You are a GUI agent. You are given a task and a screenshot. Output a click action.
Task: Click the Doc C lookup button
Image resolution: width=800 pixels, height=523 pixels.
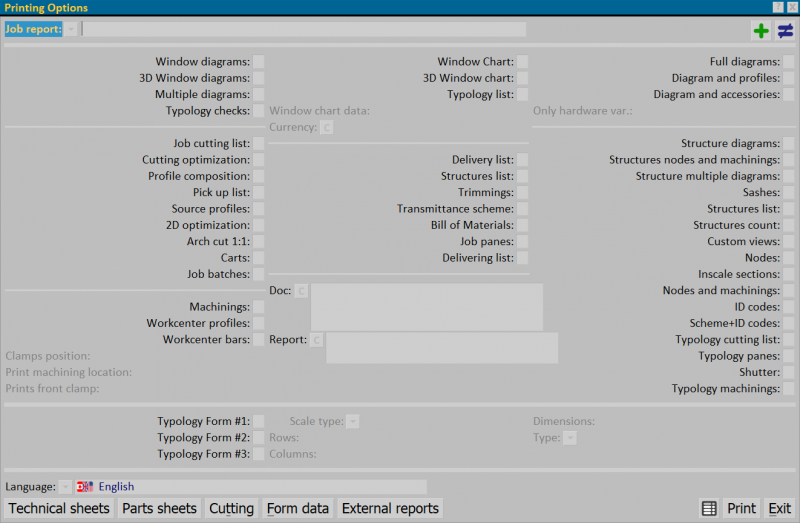[301, 290]
